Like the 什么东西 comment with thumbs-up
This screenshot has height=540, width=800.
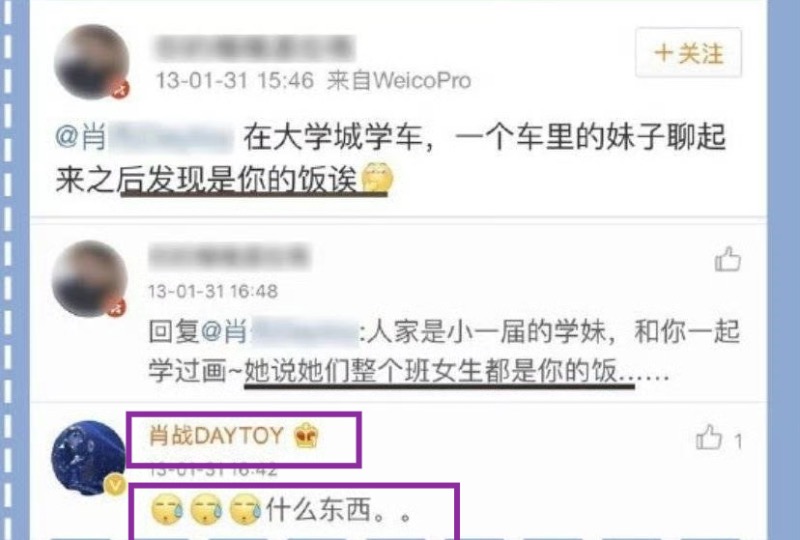click(709, 437)
